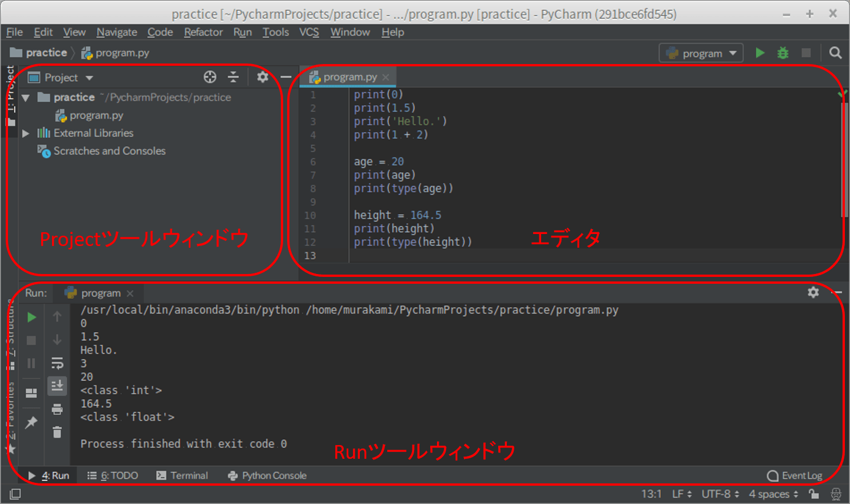This screenshot has height=504, width=850.
Task: Toggle read-only lock icon in status bar
Action: pos(813,494)
